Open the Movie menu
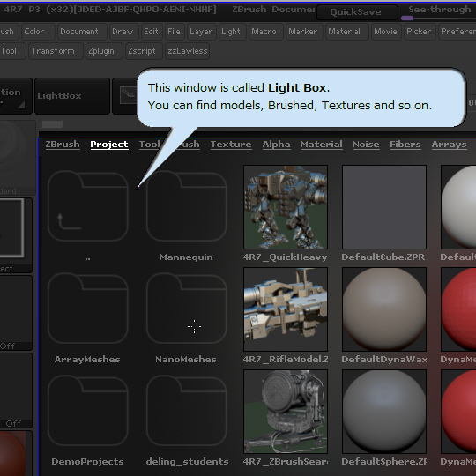Image resolution: width=476 pixels, height=476 pixels. coord(386,32)
